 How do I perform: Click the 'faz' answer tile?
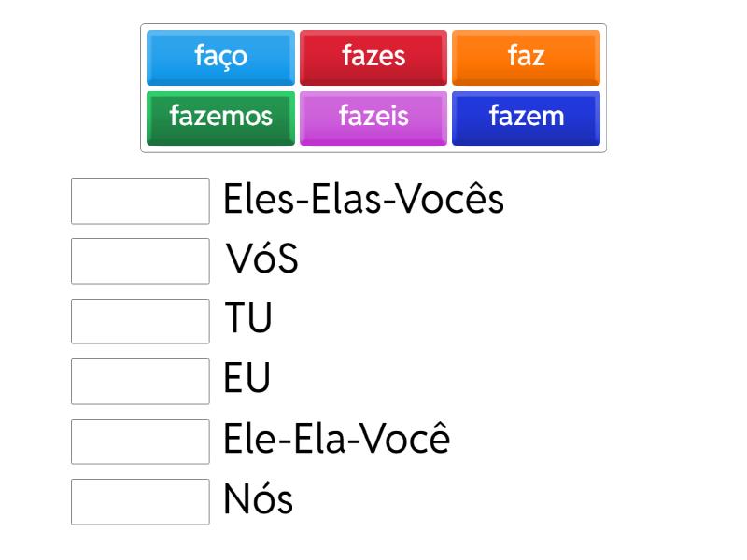526,57
